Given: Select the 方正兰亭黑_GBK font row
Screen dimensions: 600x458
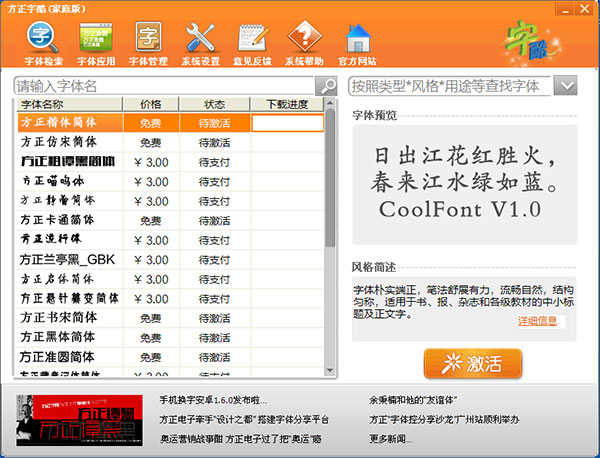Looking at the screenshot, I should [x=171, y=259].
